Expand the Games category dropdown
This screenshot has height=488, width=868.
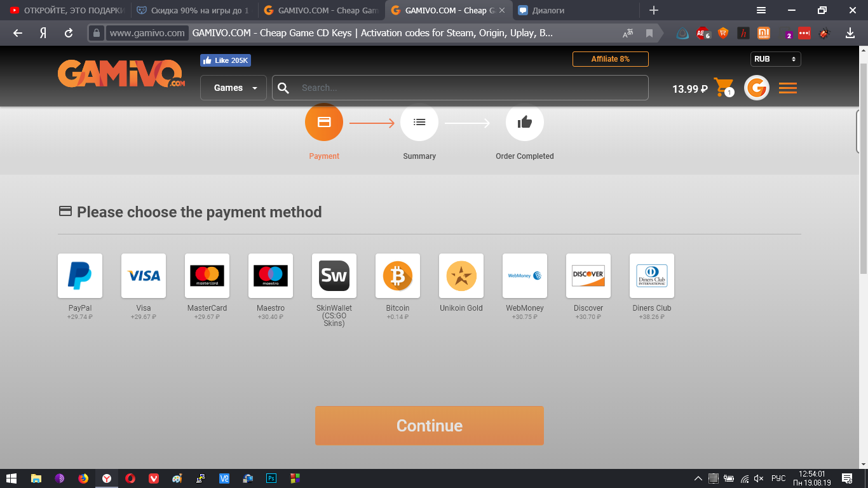coord(233,88)
